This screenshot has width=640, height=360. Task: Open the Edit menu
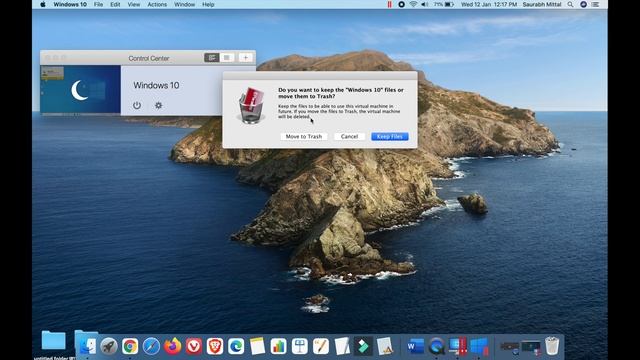(x=115, y=4)
